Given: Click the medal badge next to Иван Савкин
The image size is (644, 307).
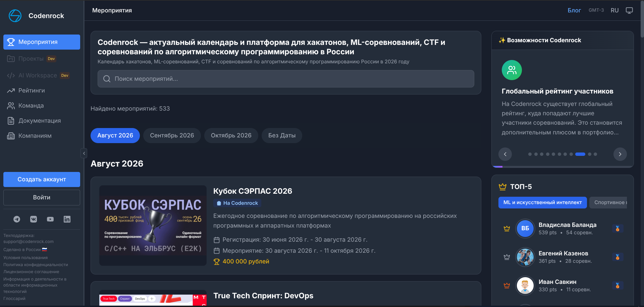Looking at the screenshot, I should coord(618,286).
